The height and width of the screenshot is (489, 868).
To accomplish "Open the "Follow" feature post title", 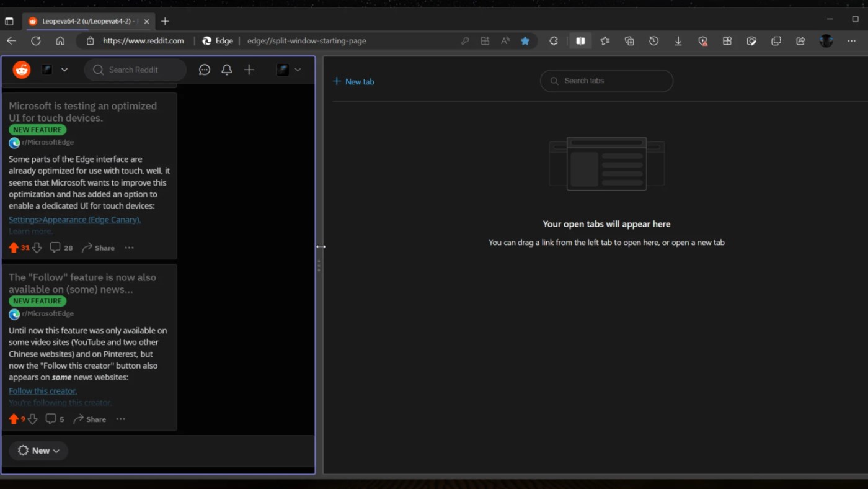I will [x=82, y=283].
